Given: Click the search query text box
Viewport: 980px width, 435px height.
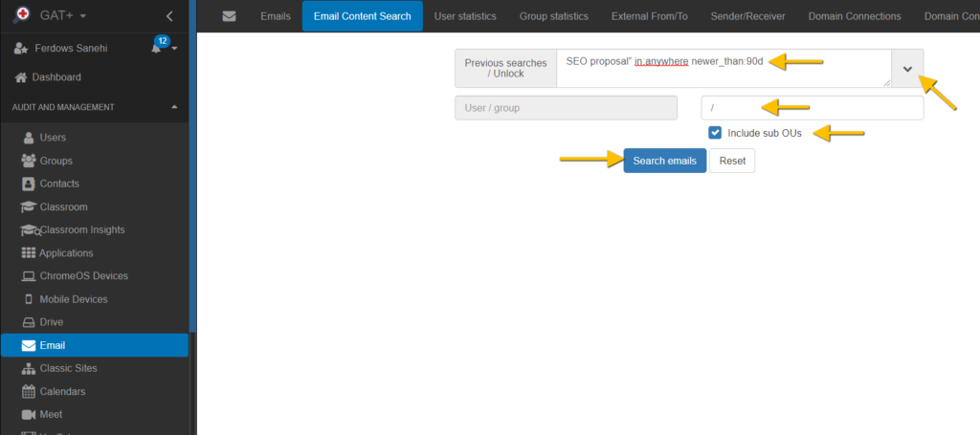Looking at the screenshot, I should coord(724,69).
